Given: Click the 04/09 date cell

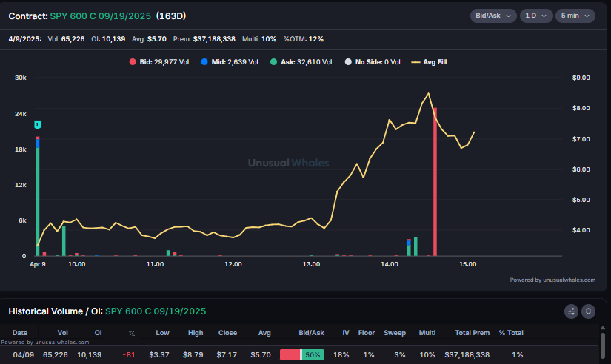Looking at the screenshot, I should pyautogui.click(x=24, y=354).
